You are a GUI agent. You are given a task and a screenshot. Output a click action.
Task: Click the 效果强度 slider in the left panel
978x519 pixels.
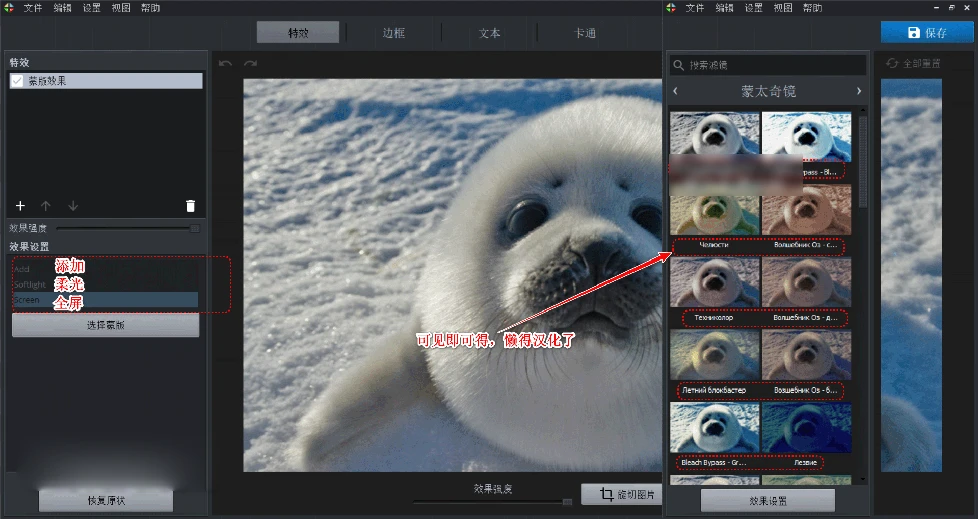click(128, 228)
